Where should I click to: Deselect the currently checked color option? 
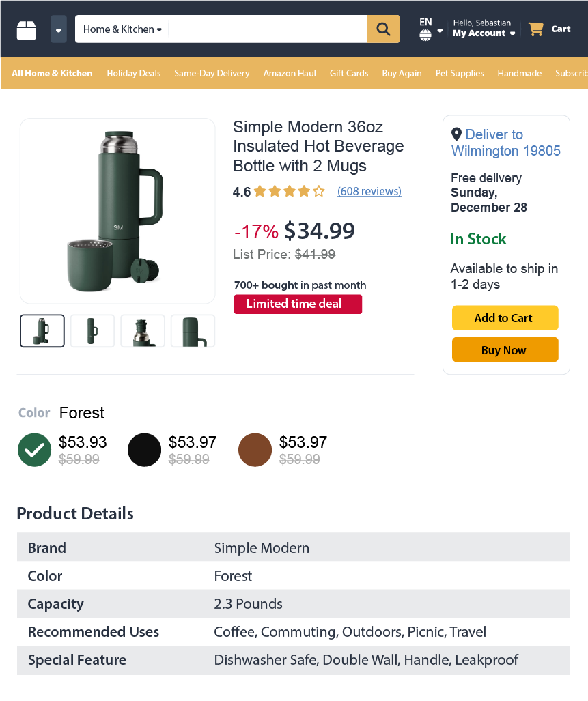coord(34,450)
